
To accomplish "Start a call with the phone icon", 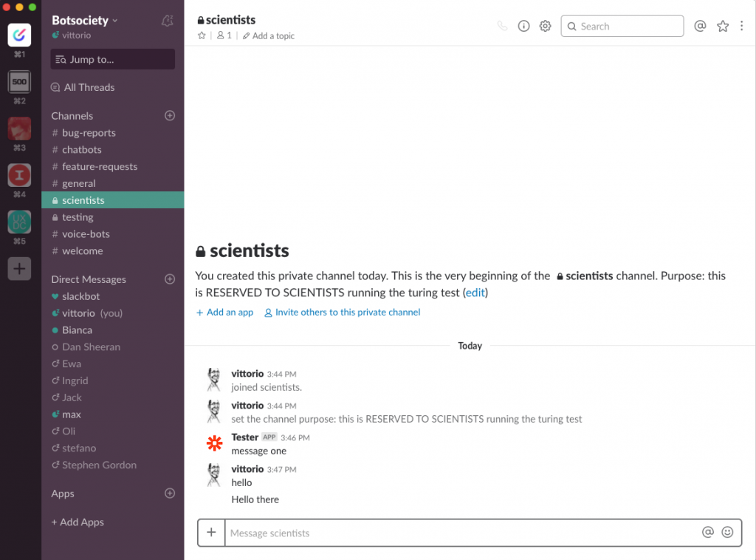I will [502, 26].
